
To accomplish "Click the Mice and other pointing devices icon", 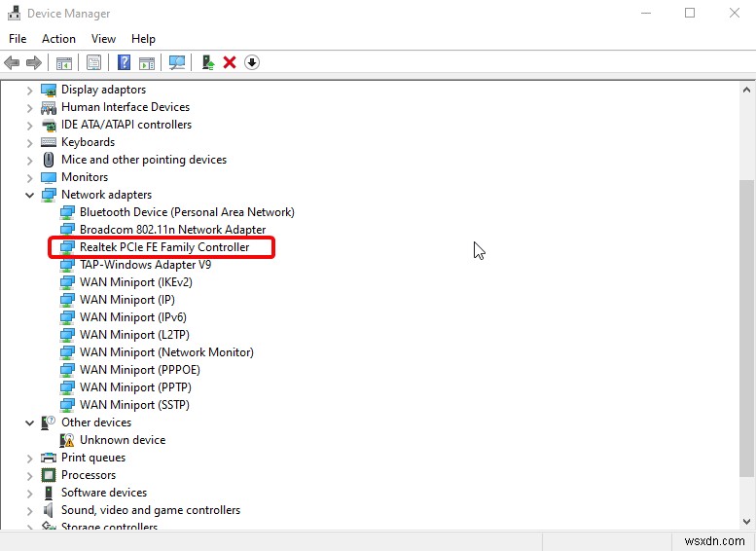I will click(x=49, y=160).
